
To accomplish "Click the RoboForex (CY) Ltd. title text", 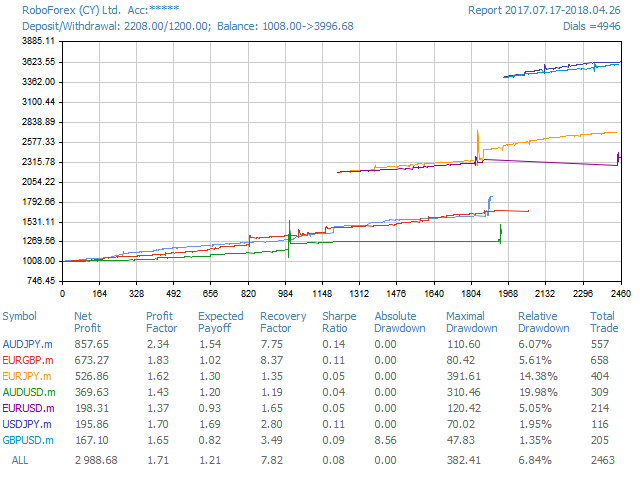I will tap(62, 10).
